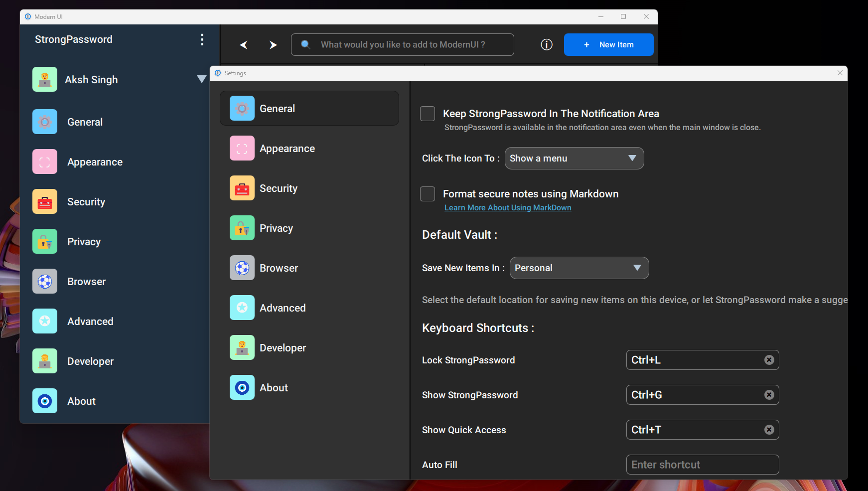Viewport: 868px width, 491px height.
Task: Click the Security toolbox icon in Settings
Action: [x=242, y=188]
